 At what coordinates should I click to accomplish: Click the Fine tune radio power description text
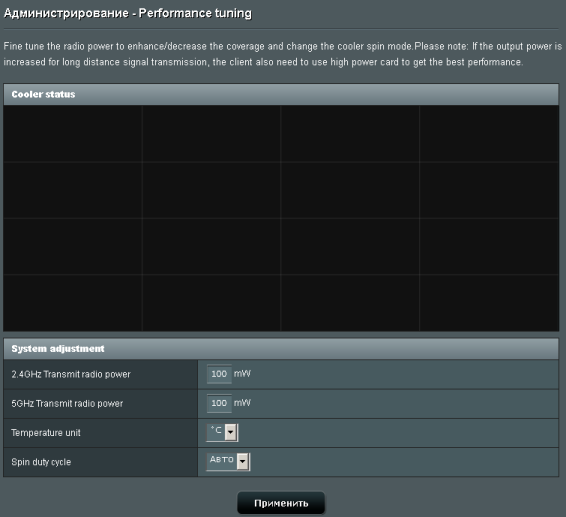283,54
